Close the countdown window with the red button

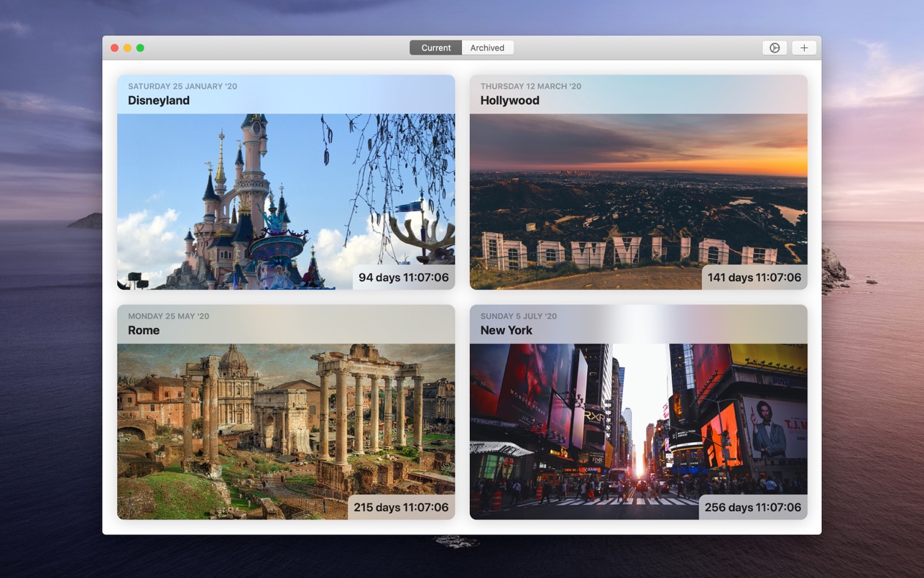point(114,48)
